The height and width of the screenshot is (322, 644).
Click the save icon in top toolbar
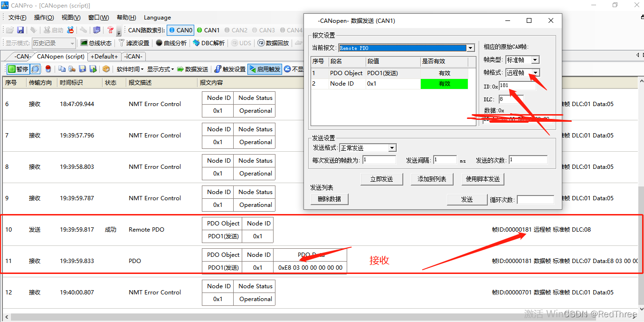(20, 30)
